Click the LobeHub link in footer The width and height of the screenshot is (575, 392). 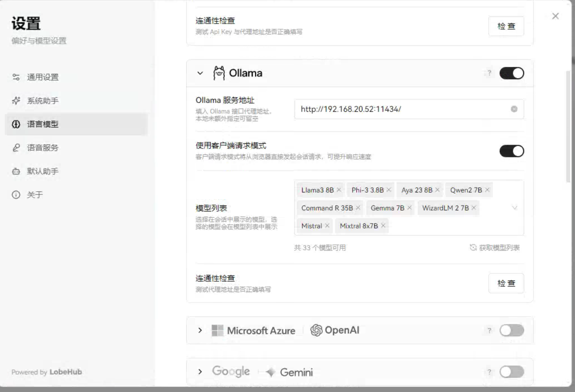66,372
